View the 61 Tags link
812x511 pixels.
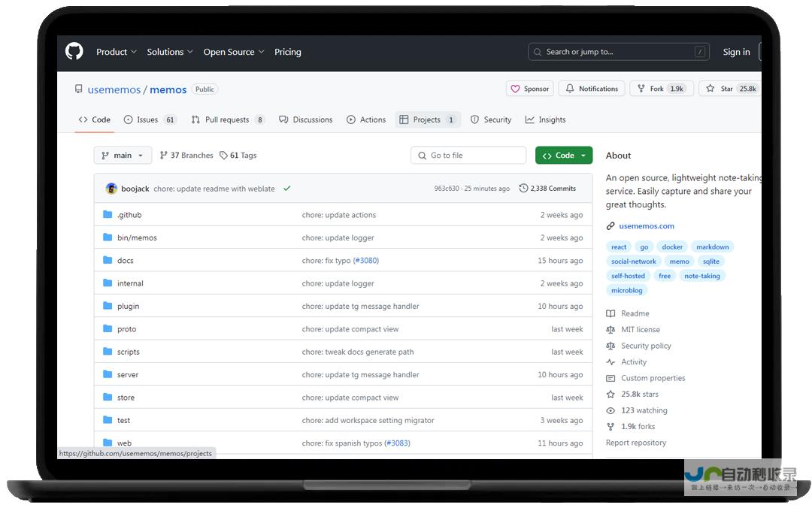tap(238, 156)
